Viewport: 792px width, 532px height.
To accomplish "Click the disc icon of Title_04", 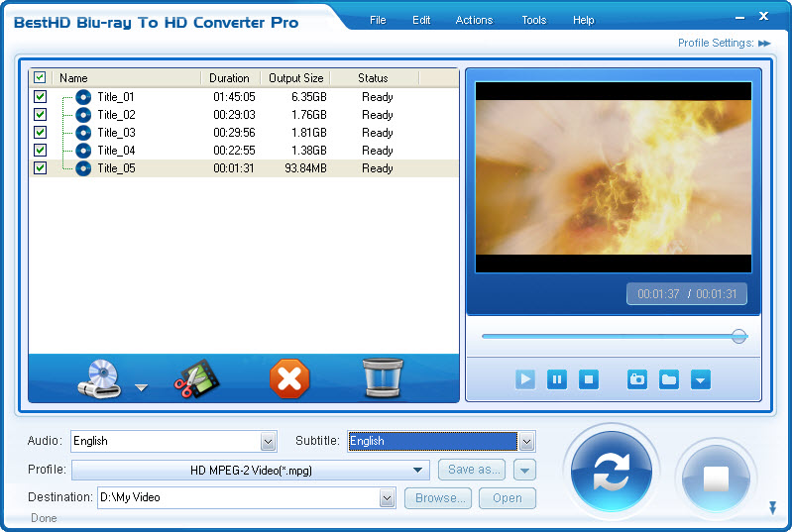I will point(83,151).
